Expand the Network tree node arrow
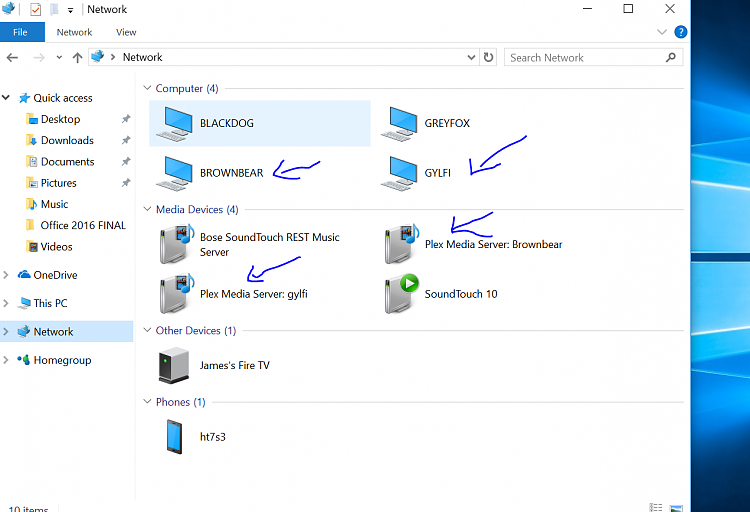The width and height of the screenshot is (750, 512). tap(6, 332)
